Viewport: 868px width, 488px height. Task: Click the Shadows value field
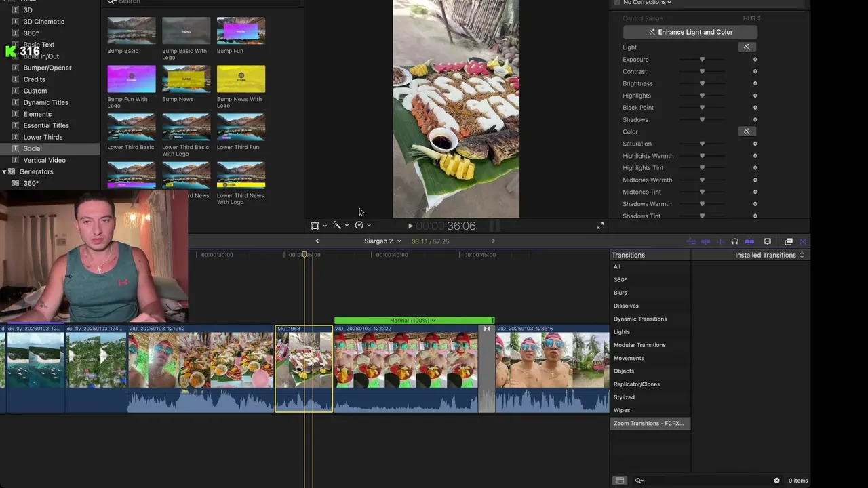pyautogui.click(x=755, y=120)
